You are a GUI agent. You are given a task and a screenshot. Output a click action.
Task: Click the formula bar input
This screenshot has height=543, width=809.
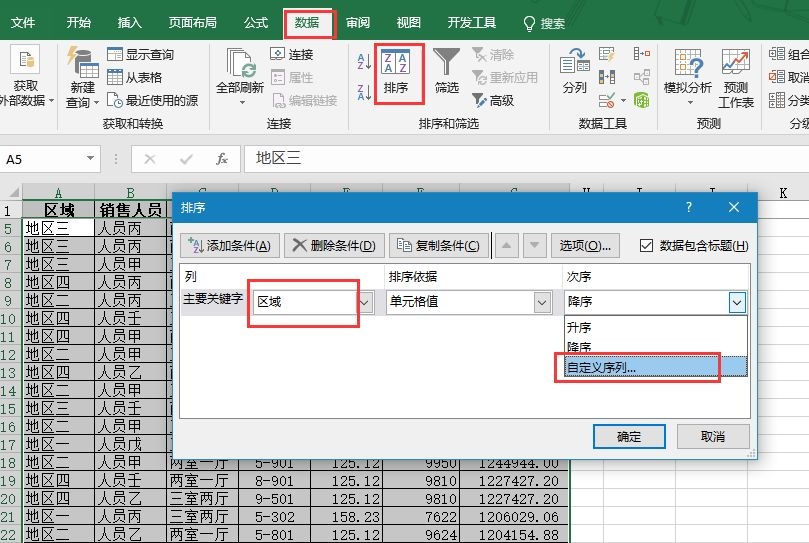point(526,158)
